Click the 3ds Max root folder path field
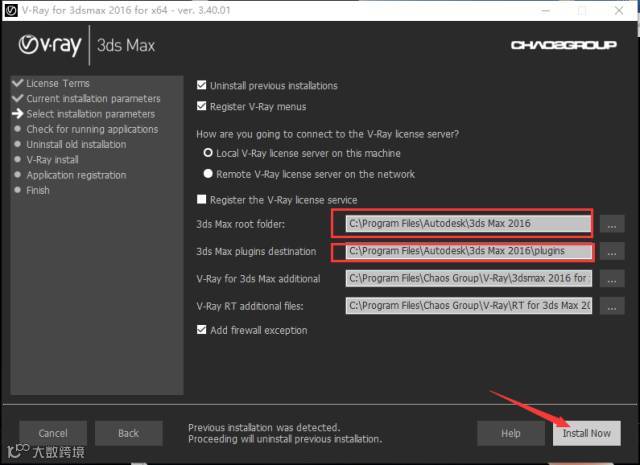 468,223
